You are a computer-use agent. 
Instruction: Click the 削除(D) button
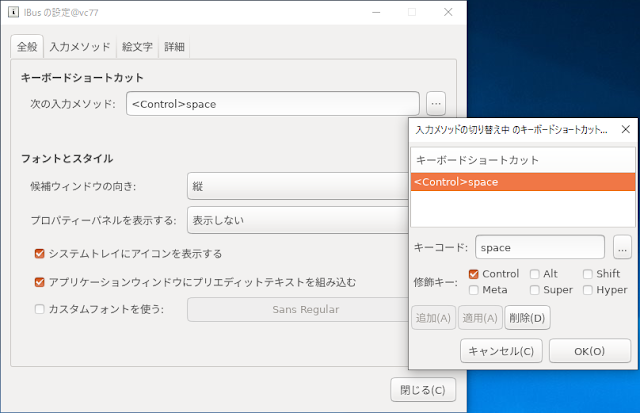(527, 318)
